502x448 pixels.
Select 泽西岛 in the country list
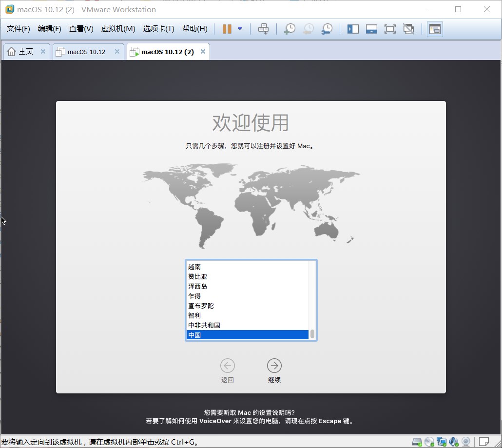click(x=248, y=286)
